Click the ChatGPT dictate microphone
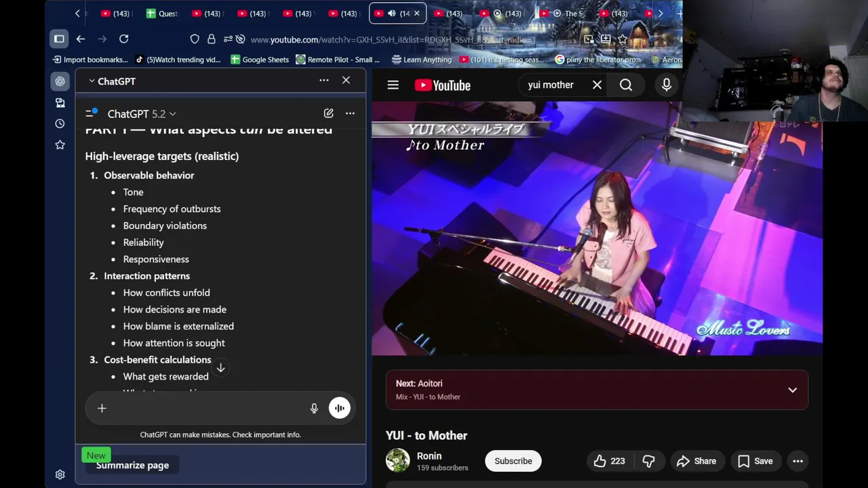The image size is (868, 488). (x=314, y=408)
